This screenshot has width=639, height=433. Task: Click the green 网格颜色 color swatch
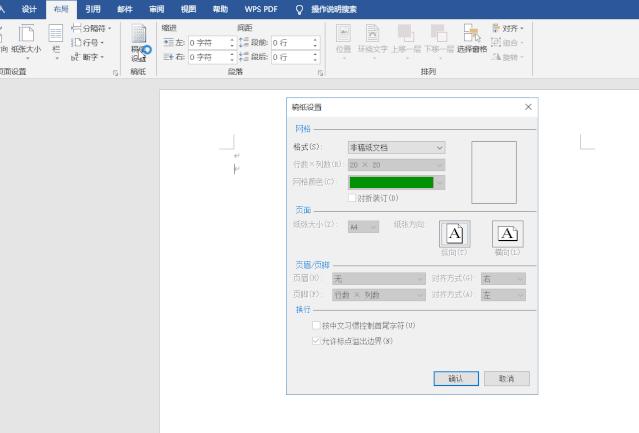(391, 182)
